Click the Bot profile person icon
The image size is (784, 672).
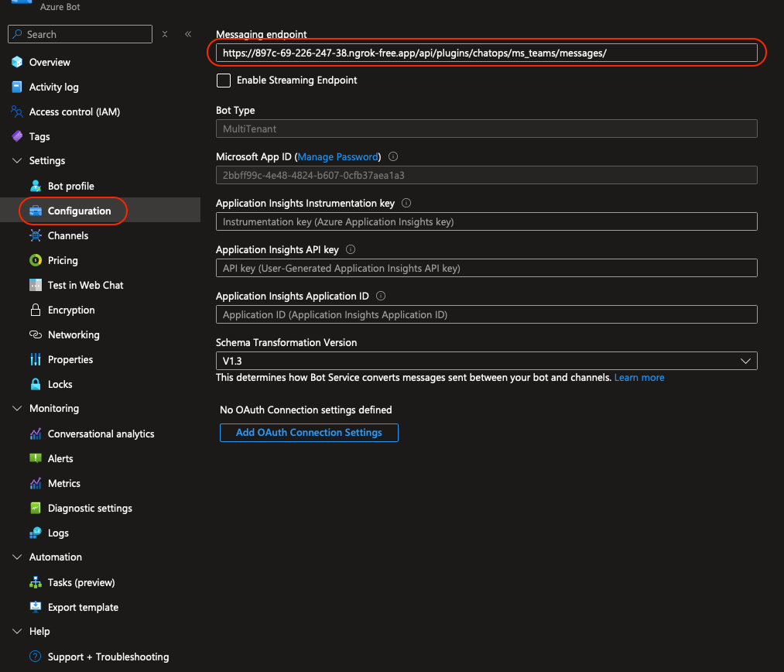coord(36,186)
